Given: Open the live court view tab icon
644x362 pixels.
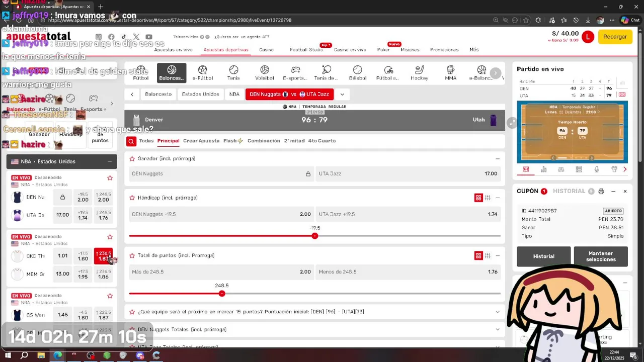Looking at the screenshot, I should pos(526,169).
